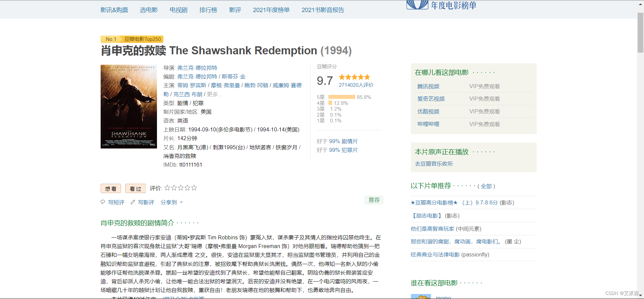The image size is (644, 299).
Task: Click the 想看 button
Action: click(x=111, y=188)
